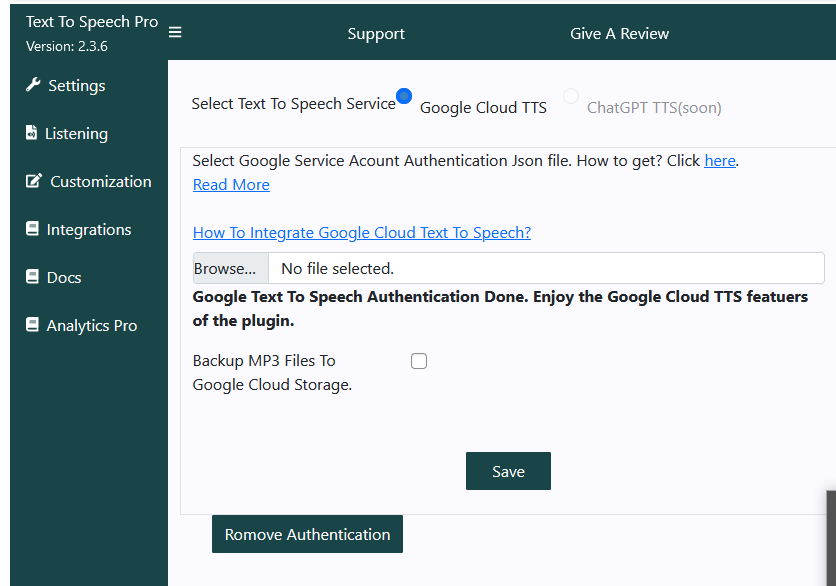Click the Google Cloud TTS label
Viewport: 836px width, 586px height.
tap(484, 108)
